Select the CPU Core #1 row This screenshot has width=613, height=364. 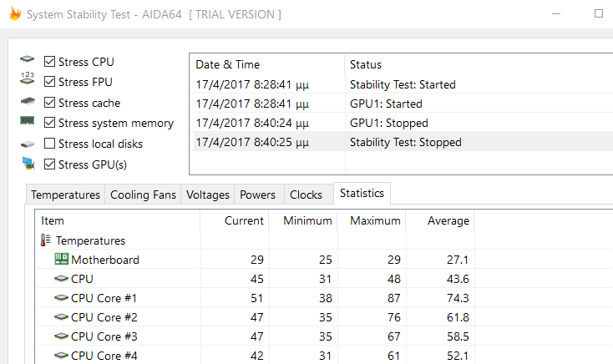coord(324,298)
